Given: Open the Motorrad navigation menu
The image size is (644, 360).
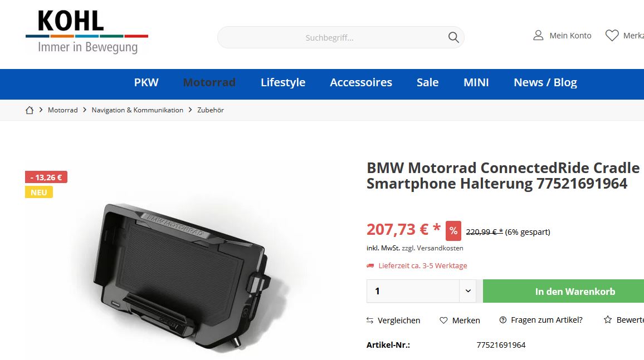Looking at the screenshot, I should pyautogui.click(x=209, y=82).
